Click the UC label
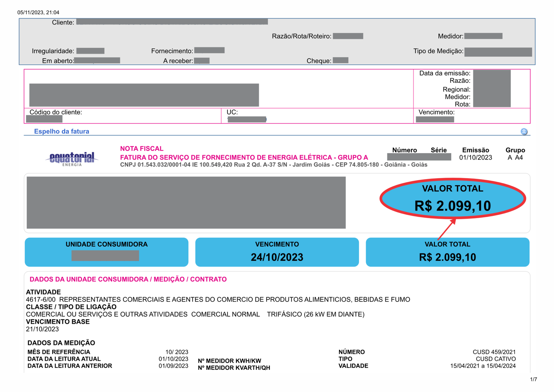This screenshot has width=554, height=392. coord(232,112)
